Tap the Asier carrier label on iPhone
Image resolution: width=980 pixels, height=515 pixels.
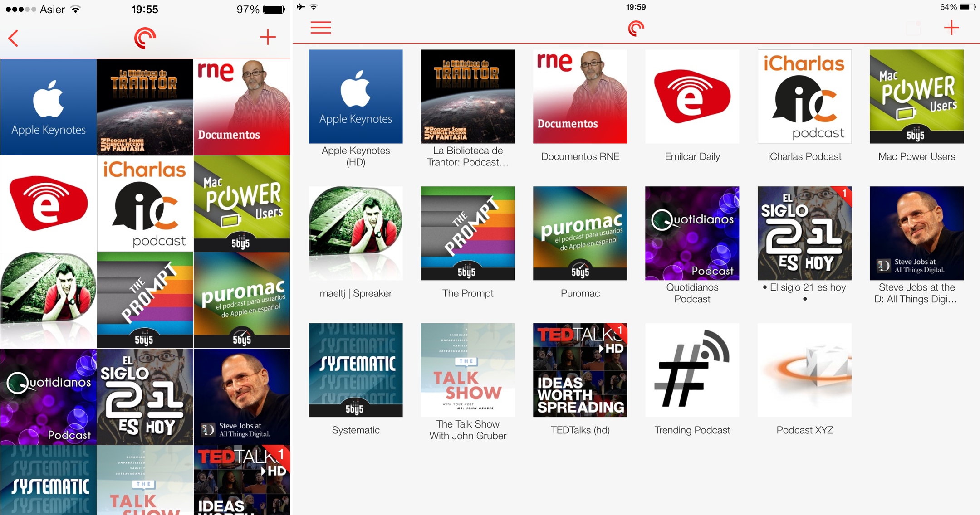(x=52, y=10)
